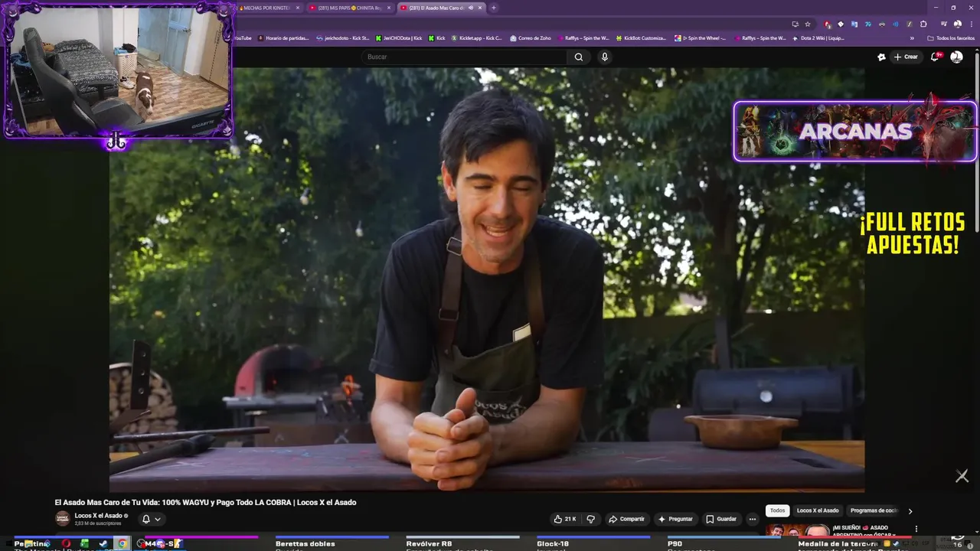Switch to 'MIS PAPIS CHINITA' tab
980x551 pixels.
(x=349, y=8)
